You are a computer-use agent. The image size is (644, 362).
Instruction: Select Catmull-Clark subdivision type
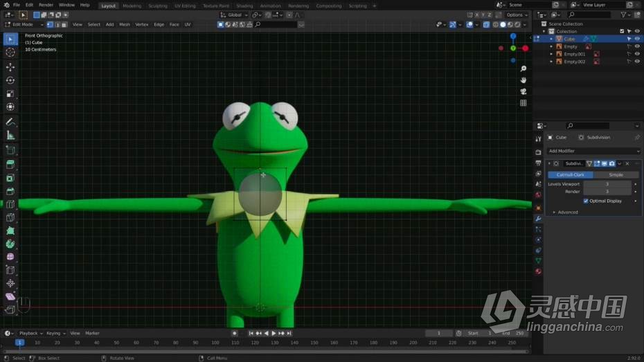[x=571, y=175]
